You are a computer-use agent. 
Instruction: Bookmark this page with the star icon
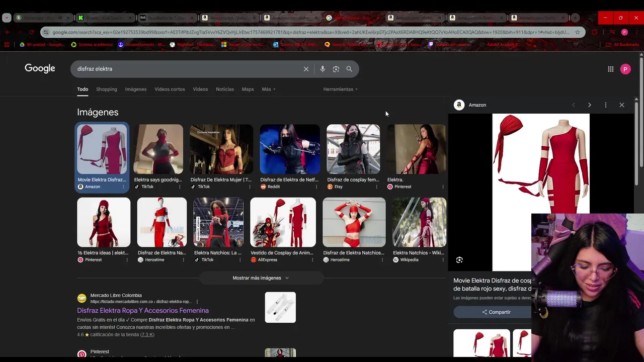pos(578,32)
